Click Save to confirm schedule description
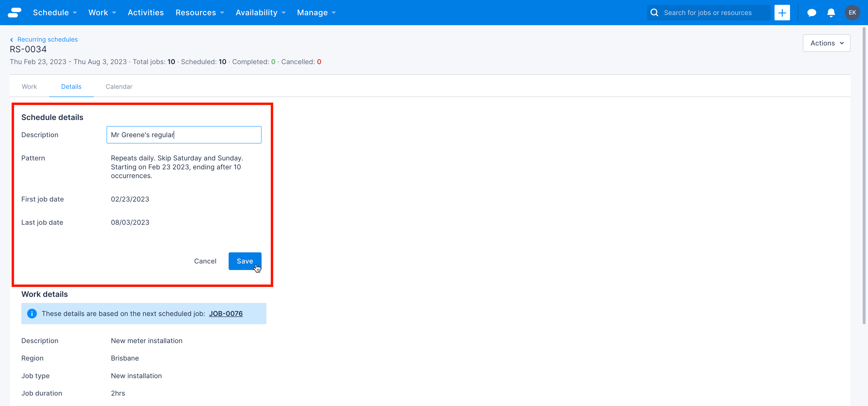Screen dimensions: 868x406 coord(245,261)
